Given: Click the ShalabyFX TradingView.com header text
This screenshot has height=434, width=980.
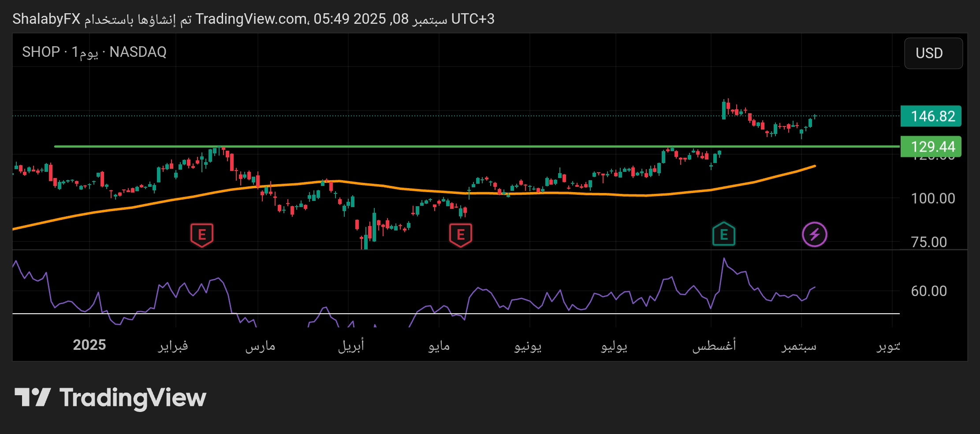Looking at the screenshot, I should click(253, 19).
